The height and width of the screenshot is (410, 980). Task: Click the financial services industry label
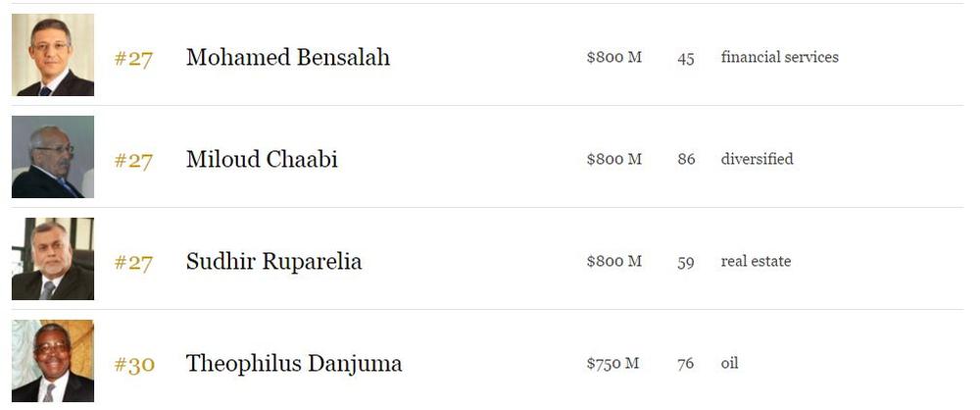pos(779,57)
